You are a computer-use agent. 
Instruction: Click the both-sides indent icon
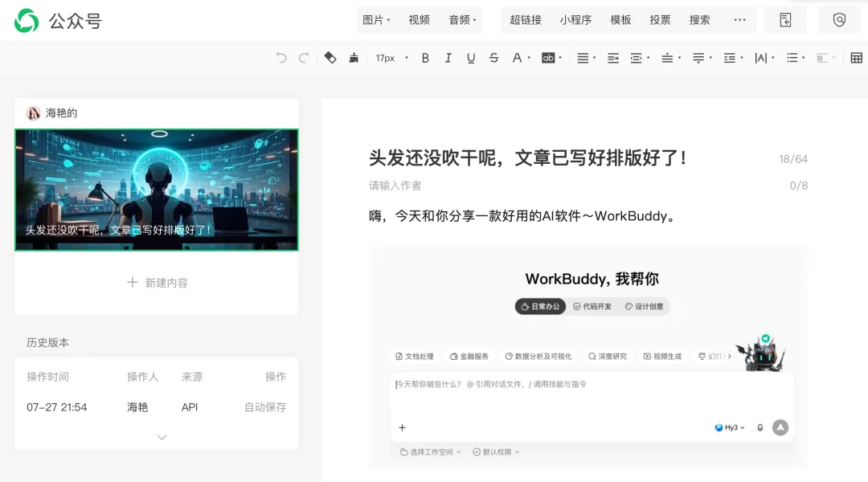[636, 58]
